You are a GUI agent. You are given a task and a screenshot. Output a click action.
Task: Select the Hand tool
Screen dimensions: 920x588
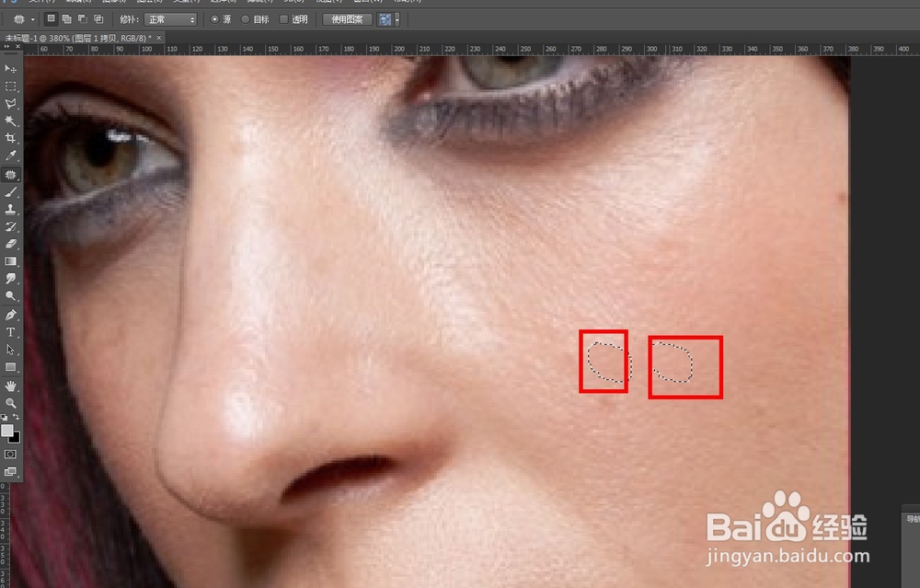(x=10, y=386)
